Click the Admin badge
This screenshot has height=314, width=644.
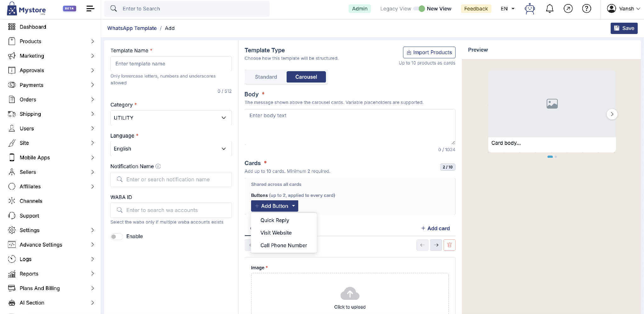(360, 9)
